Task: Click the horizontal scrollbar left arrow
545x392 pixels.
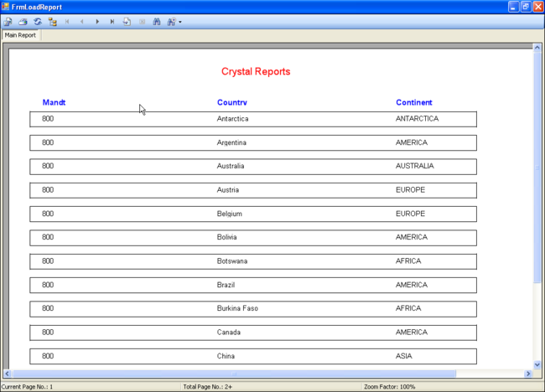Action: [7, 374]
